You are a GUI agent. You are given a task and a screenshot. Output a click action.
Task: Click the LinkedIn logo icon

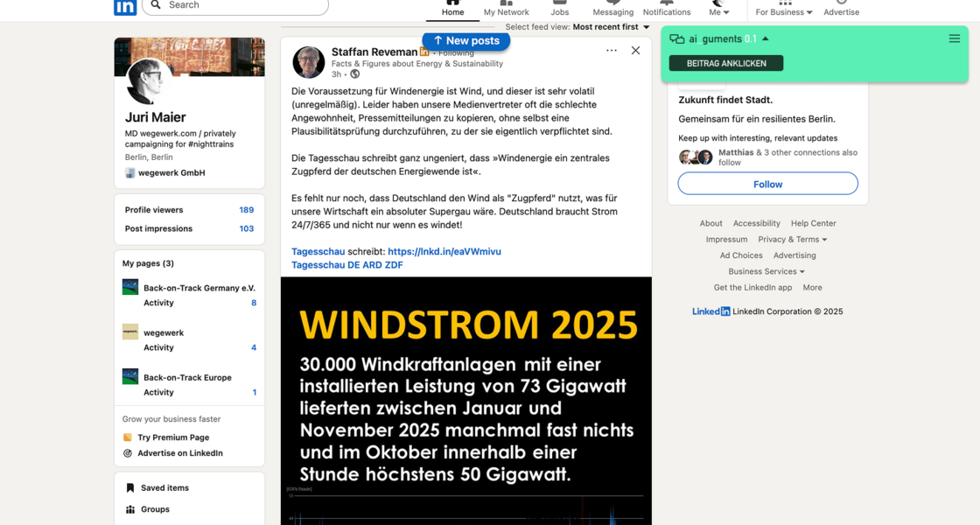125,6
